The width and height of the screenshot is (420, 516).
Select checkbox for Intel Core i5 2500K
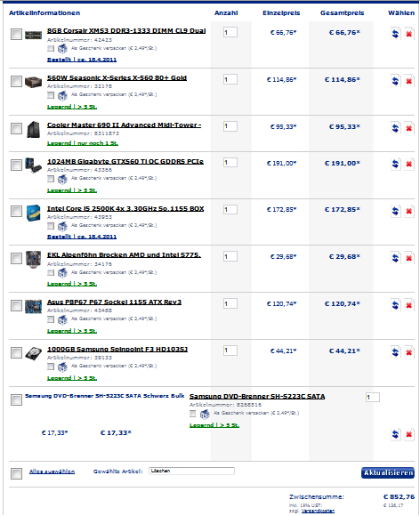coord(16,211)
